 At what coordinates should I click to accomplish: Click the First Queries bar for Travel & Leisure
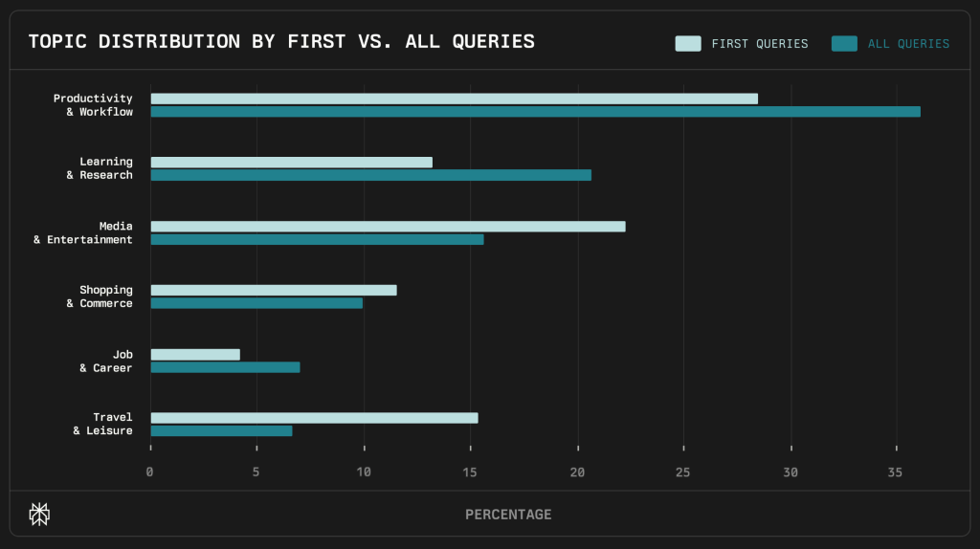314,418
